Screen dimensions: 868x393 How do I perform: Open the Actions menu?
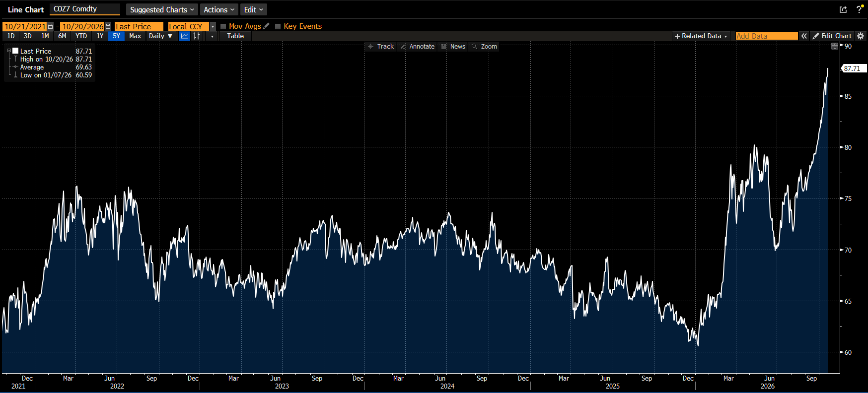tap(218, 9)
